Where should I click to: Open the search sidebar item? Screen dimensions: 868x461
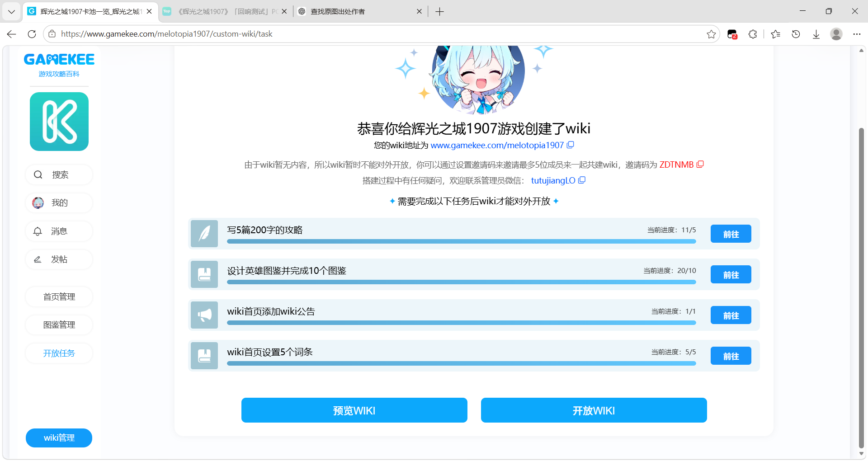(59, 175)
